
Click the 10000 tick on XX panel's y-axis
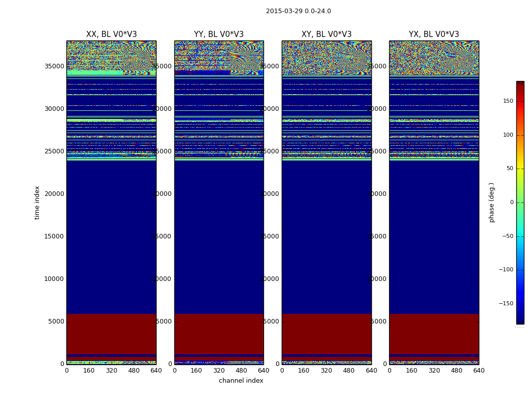pyautogui.click(x=55, y=279)
